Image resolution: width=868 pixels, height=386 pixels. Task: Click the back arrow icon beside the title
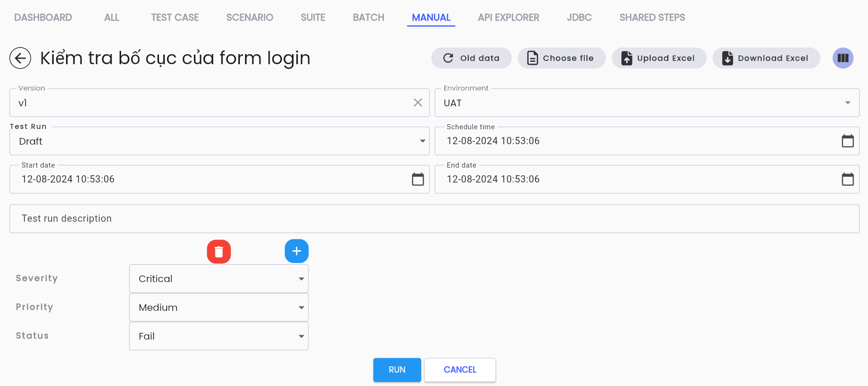[20, 58]
